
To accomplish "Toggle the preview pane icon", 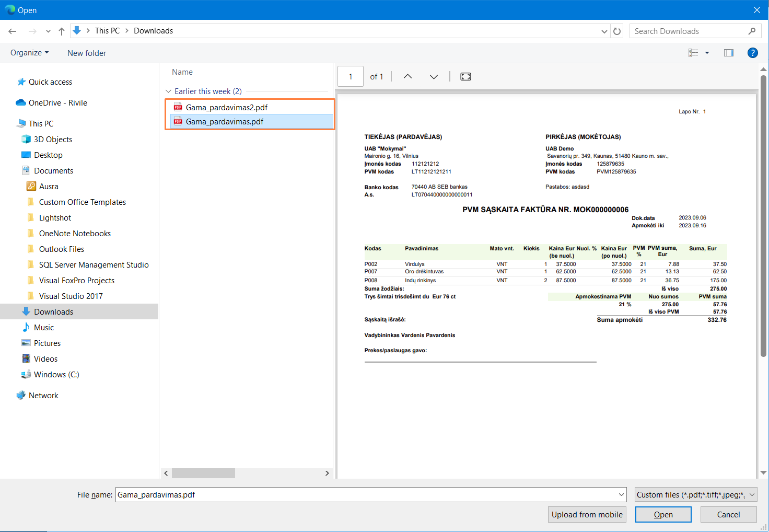I will pyautogui.click(x=728, y=53).
